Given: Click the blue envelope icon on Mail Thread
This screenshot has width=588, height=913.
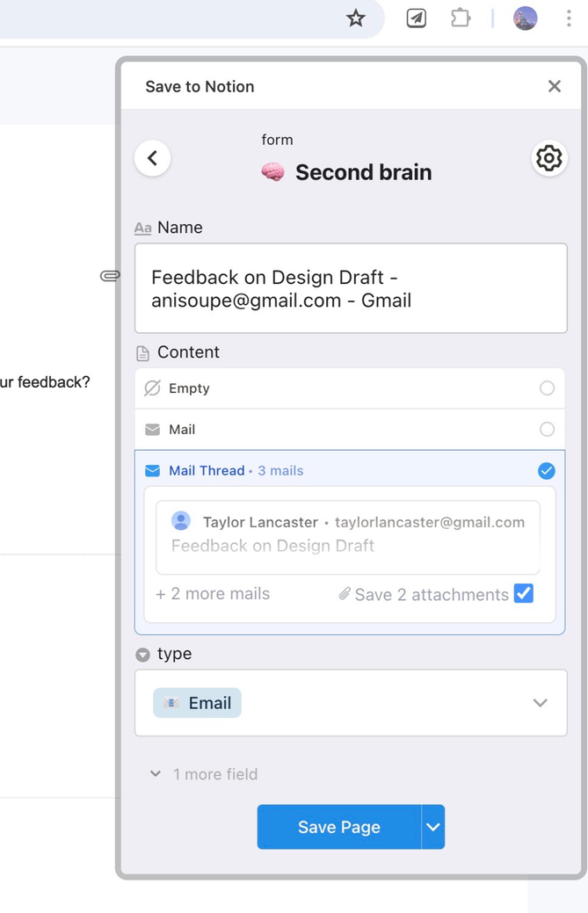Looking at the screenshot, I should pyautogui.click(x=151, y=470).
